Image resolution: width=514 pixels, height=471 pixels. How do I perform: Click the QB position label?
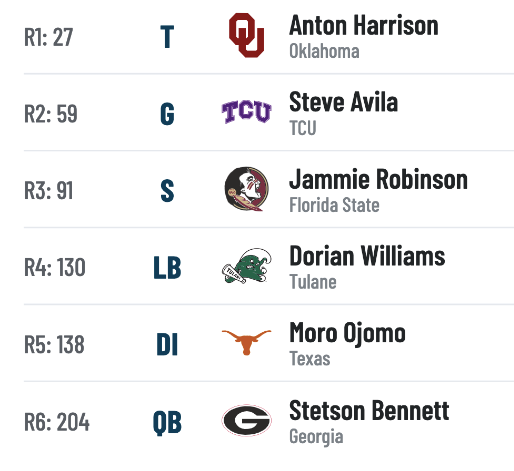pos(167,422)
